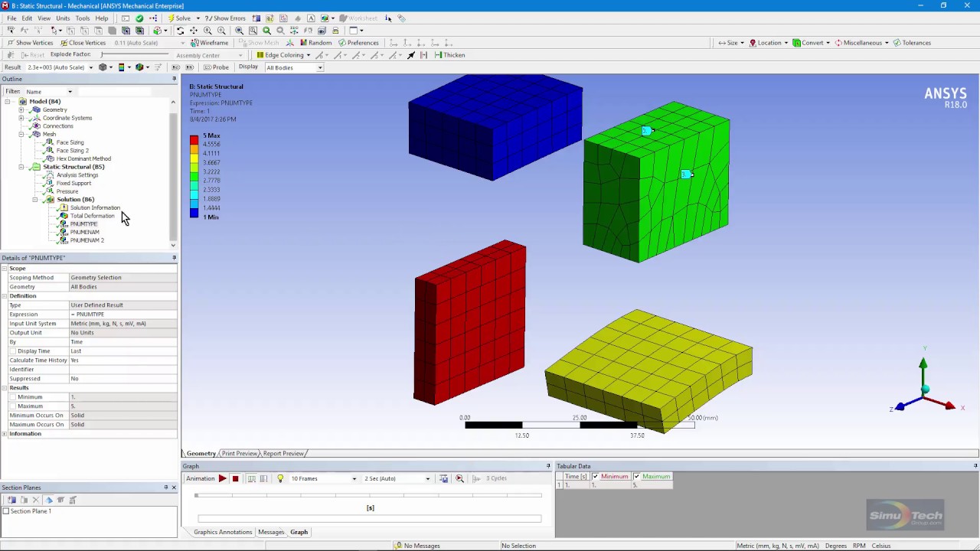Click the zoom animation export icon
980x551 pixels.
pyautogui.click(x=459, y=478)
